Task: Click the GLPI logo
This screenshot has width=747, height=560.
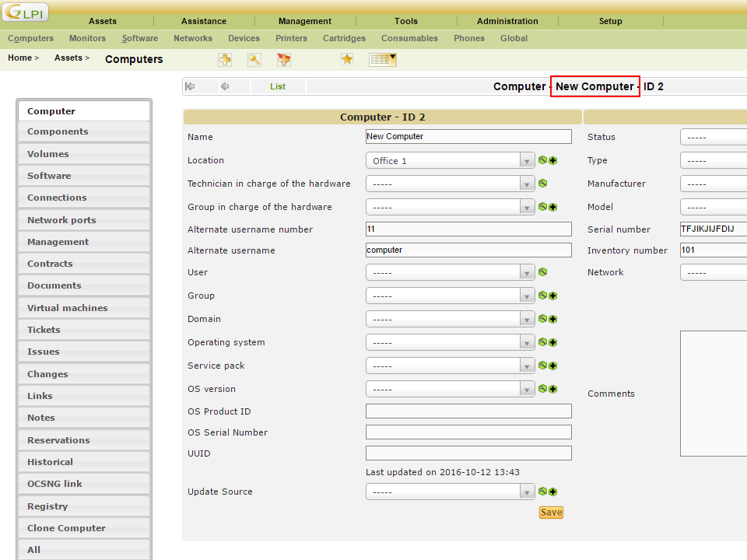Action: pos(26,12)
